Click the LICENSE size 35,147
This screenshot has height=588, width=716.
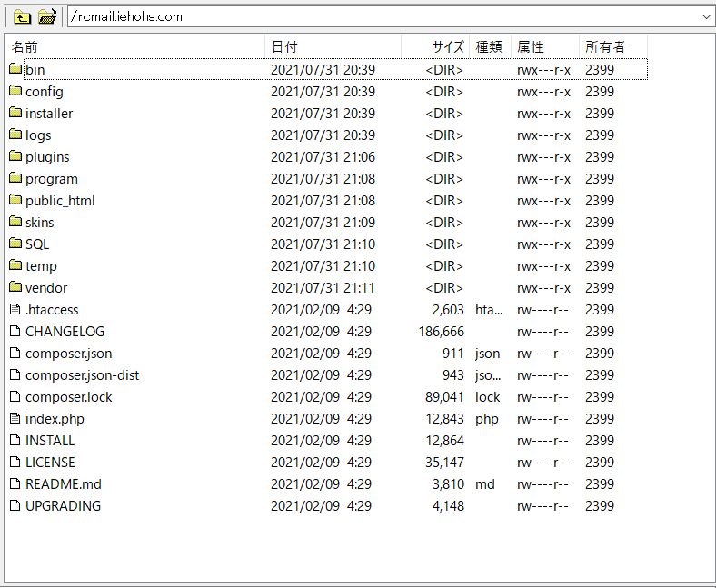[444, 463]
